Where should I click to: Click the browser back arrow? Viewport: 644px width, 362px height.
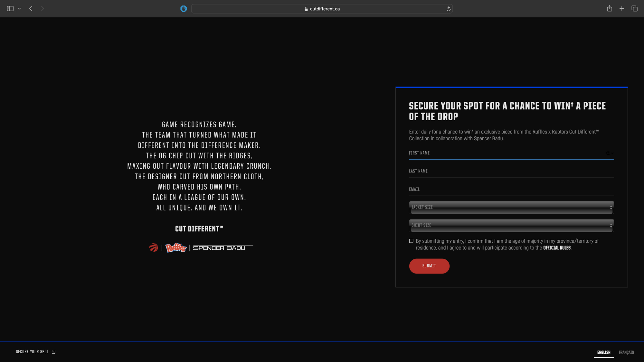click(31, 9)
